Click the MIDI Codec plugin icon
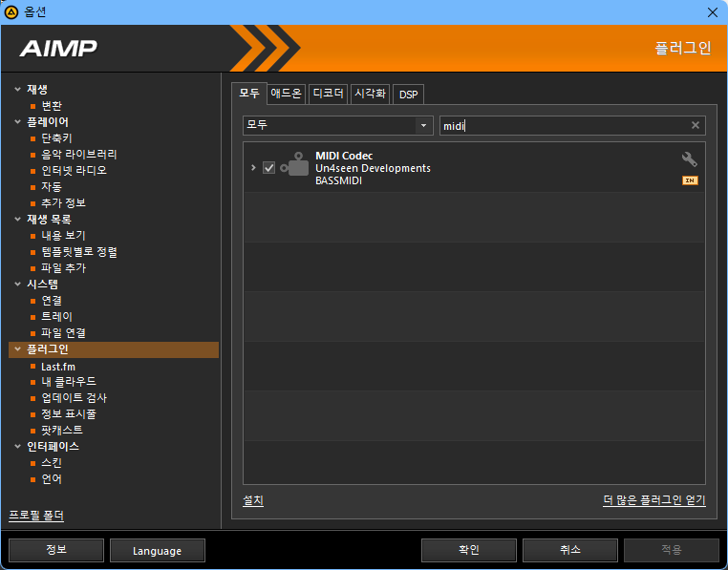The image size is (728, 570). tap(295, 164)
